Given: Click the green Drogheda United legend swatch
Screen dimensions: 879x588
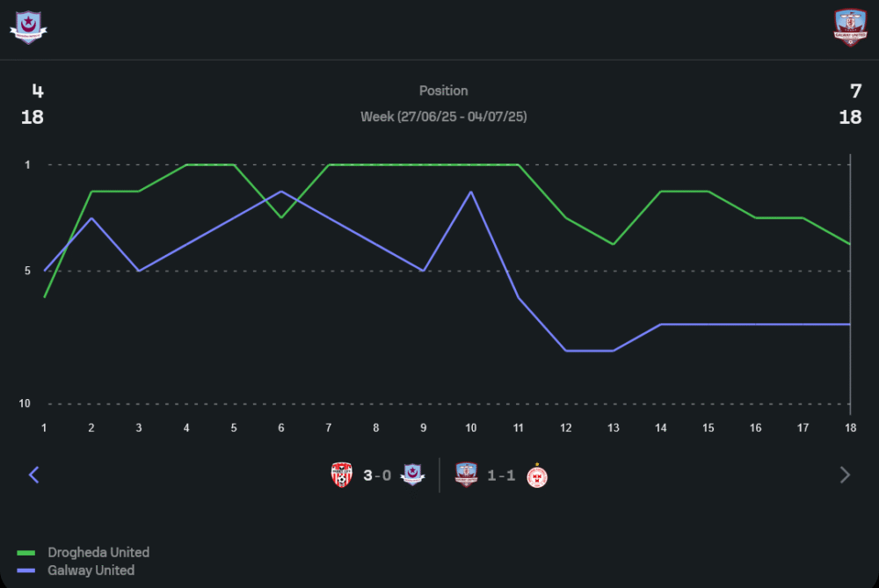Looking at the screenshot, I should pyautogui.click(x=26, y=553).
